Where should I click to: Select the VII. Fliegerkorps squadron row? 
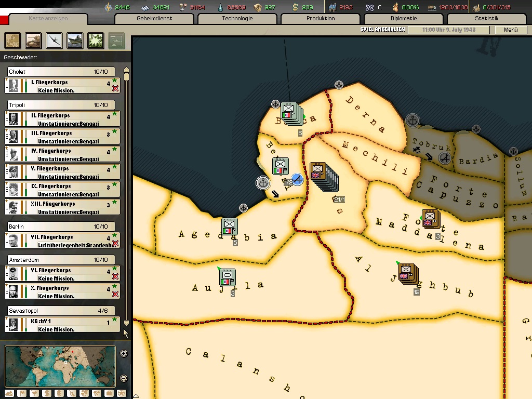pos(62,241)
